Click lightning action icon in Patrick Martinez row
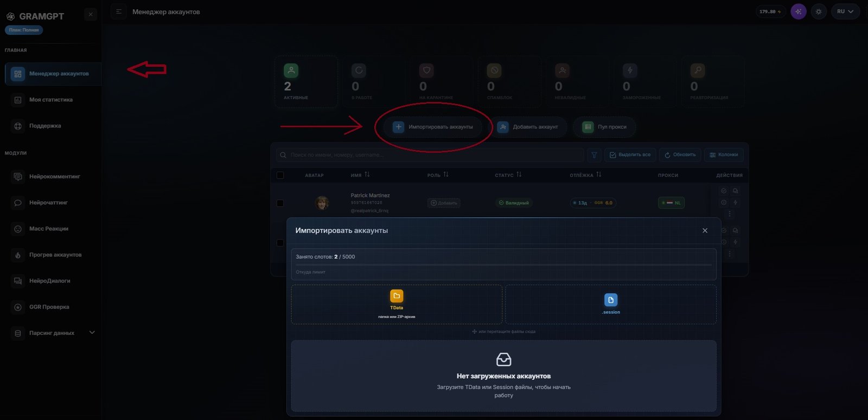Screen dimensions: 868x420 pyautogui.click(x=735, y=203)
